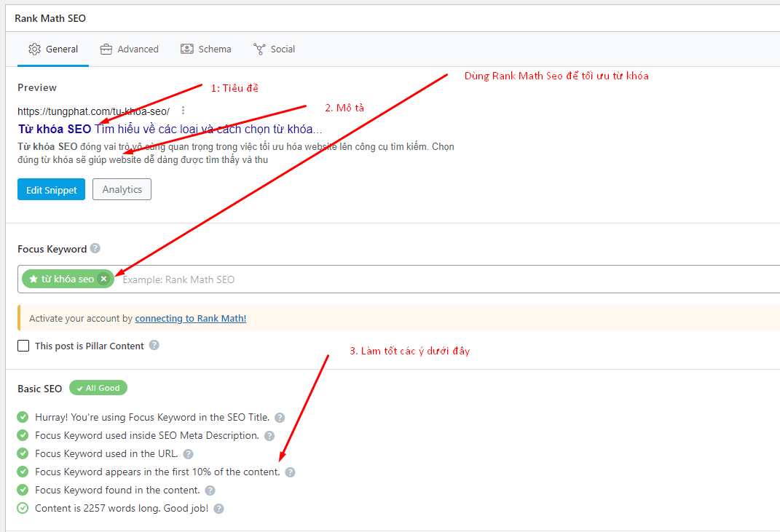Click outlined check beside 2257 words result

[x=23, y=508]
